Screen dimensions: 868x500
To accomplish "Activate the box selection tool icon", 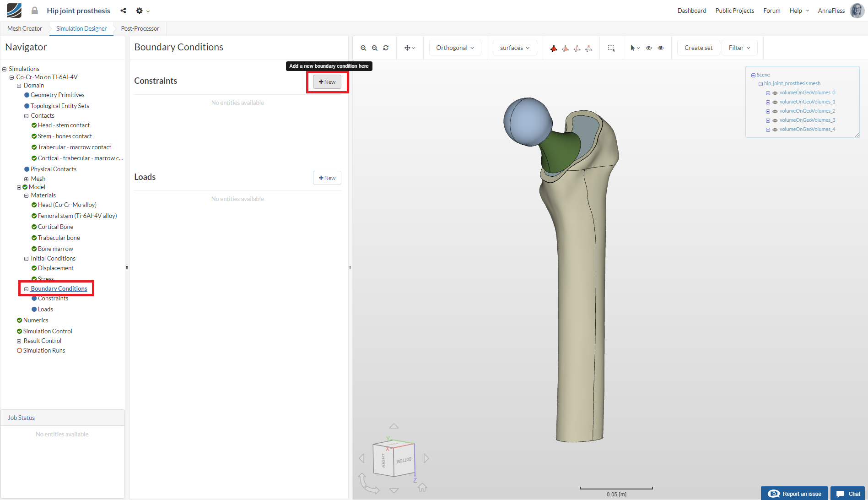I will coord(611,48).
